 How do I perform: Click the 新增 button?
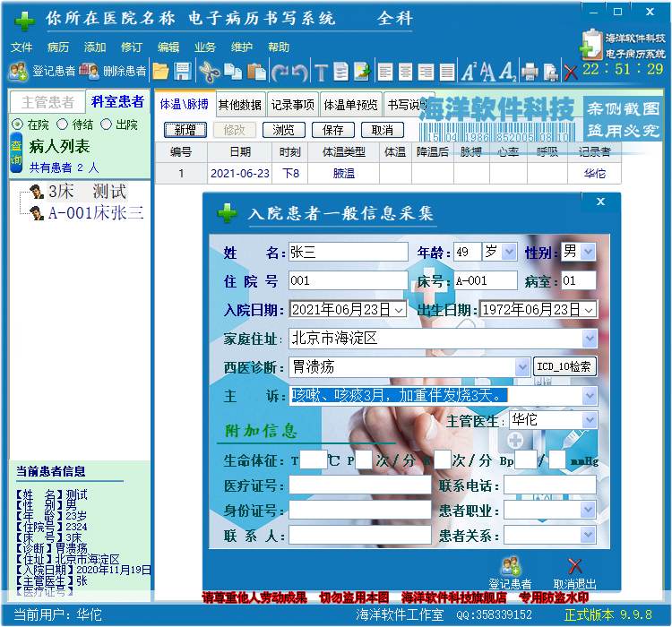click(x=185, y=130)
